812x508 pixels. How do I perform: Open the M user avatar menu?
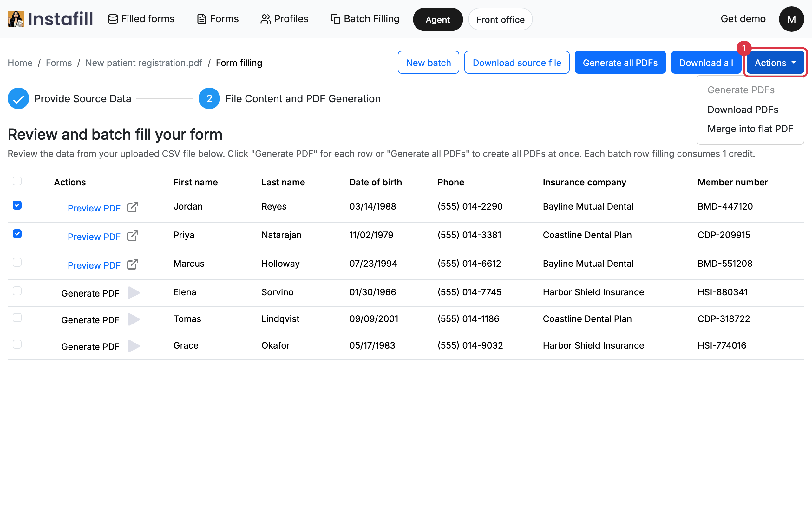tap(791, 19)
